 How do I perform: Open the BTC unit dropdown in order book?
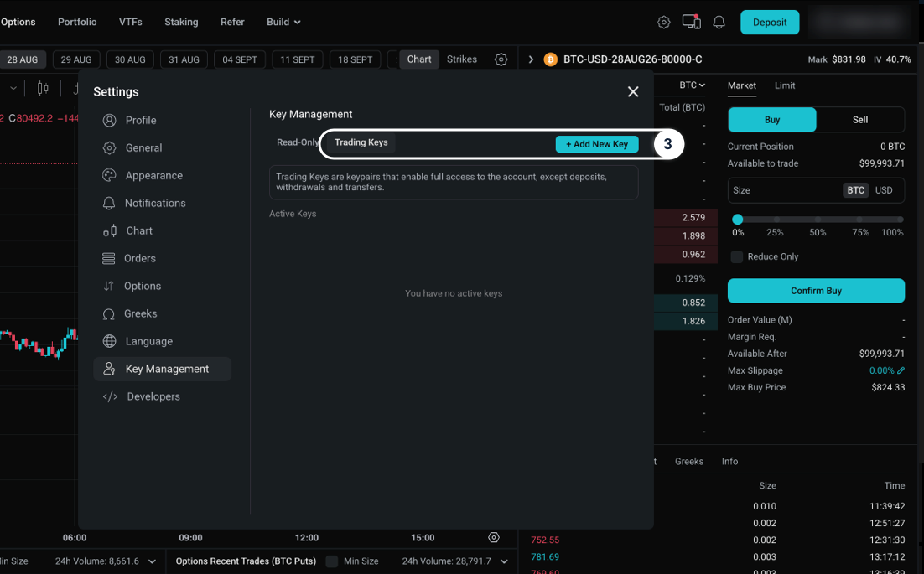pyautogui.click(x=692, y=85)
